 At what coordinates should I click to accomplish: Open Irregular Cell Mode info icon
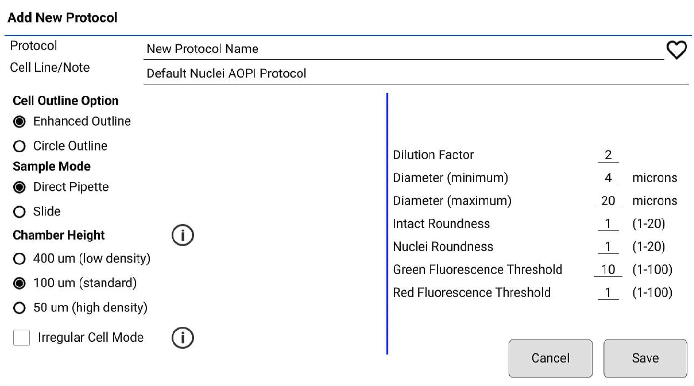point(182,338)
